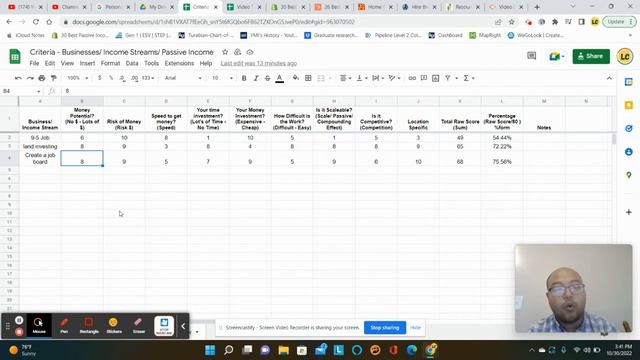The image size is (640, 360).
Task: Open the 123 number format dropdown
Action: 148,78
